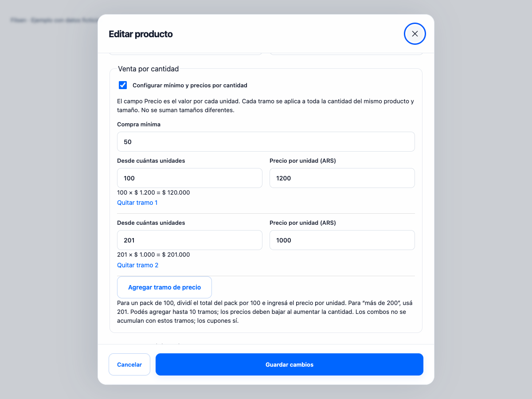This screenshot has width=532, height=399.
Task: Add a tier via Agregar tramo de precio
Action: tap(164, 287)
